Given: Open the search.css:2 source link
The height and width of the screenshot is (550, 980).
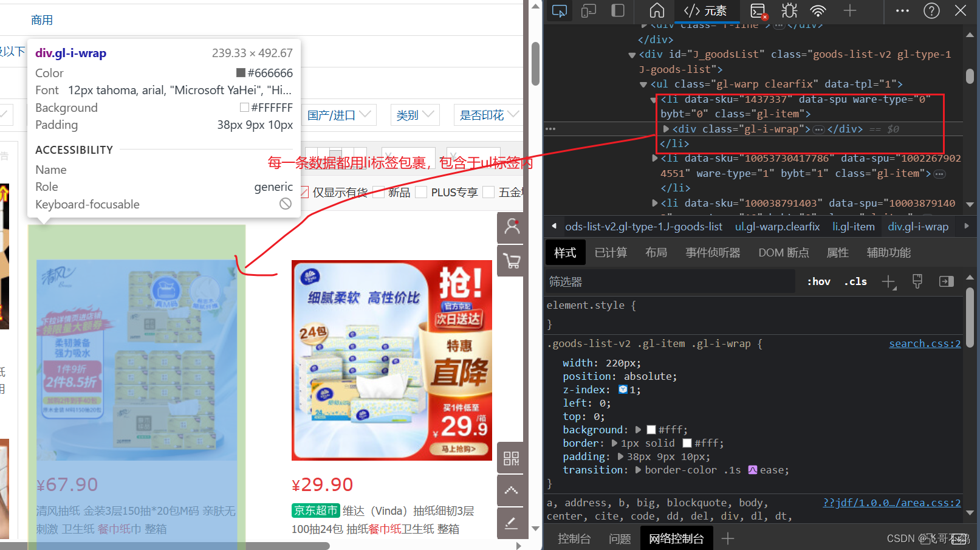Looking at the screenshot, I should coord(925,343).
